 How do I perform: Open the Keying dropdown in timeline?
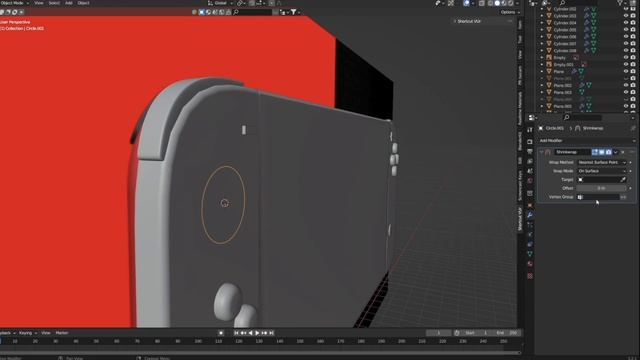tap(27, 333)
